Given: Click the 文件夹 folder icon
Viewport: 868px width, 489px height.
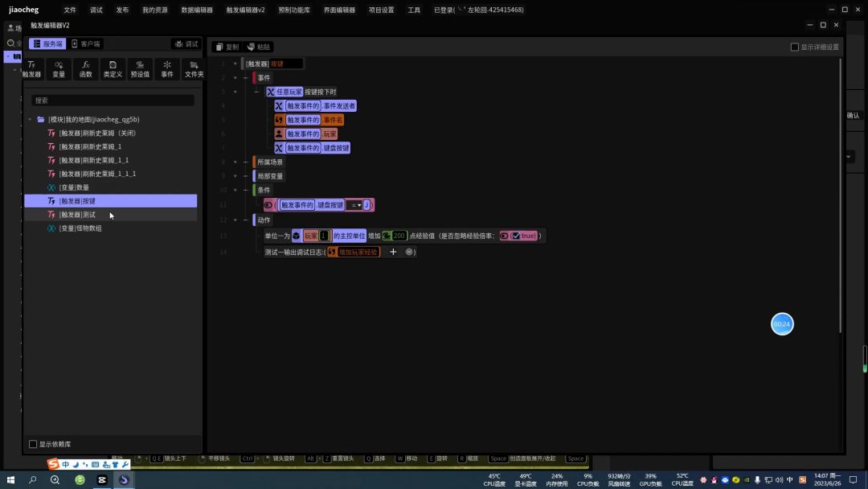Looking at the screenshot, I should [x=194, y=68].
